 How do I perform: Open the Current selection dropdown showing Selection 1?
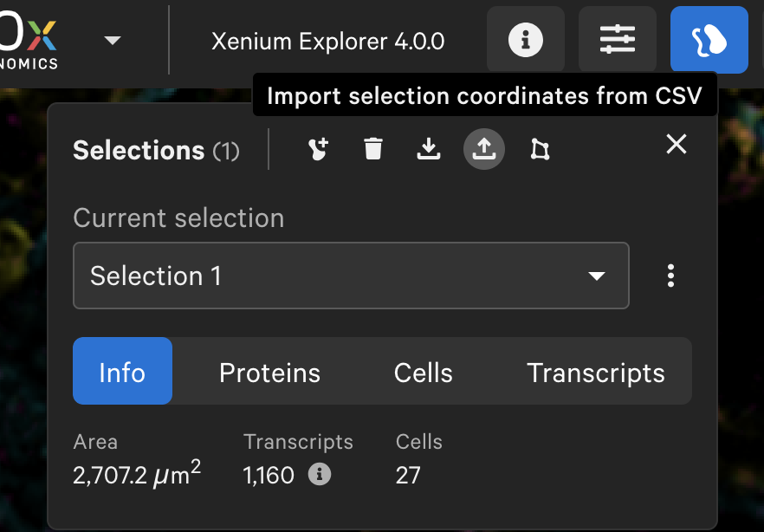[351, 276]
